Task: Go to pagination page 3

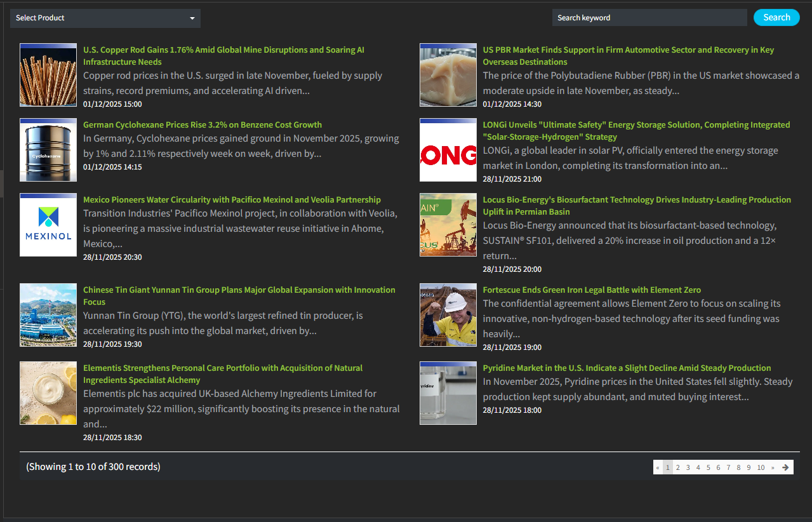Action: point(688,467)
